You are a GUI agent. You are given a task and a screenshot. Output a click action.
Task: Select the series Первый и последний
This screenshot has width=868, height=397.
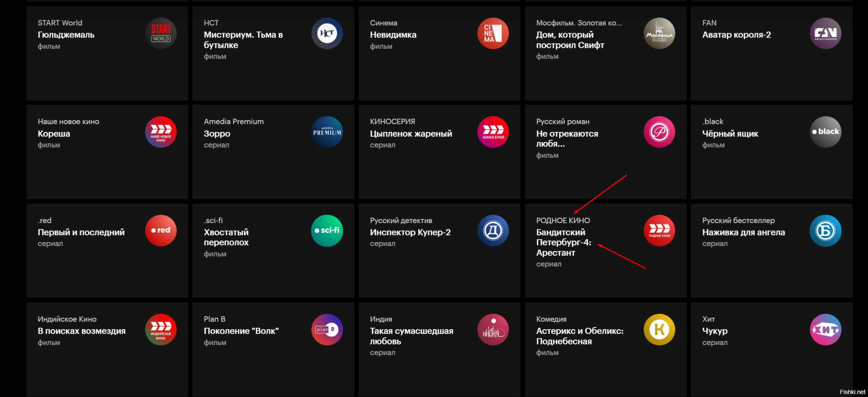81,232
